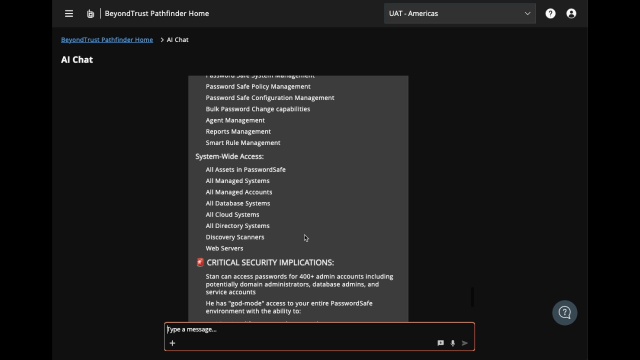Open the user account profile icon
The height and width of the screenshot is (360, 640).
tap(571, 13)
